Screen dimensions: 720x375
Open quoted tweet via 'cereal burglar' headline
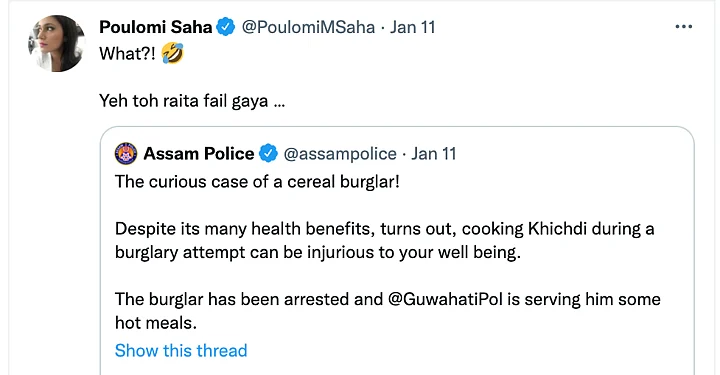(x=257, y=182)
